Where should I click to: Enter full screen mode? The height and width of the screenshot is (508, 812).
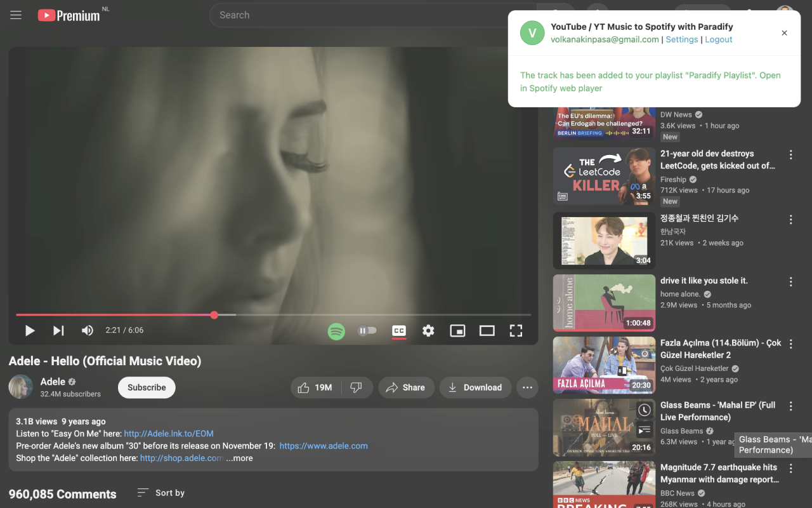(516, 330)
